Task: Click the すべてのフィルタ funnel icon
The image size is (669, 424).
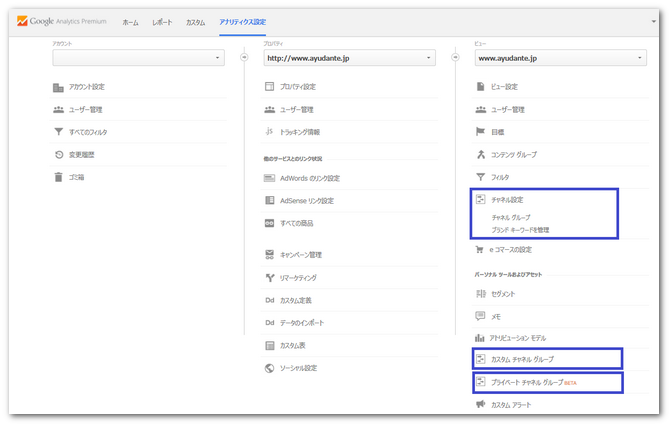Action: (58, 132)
